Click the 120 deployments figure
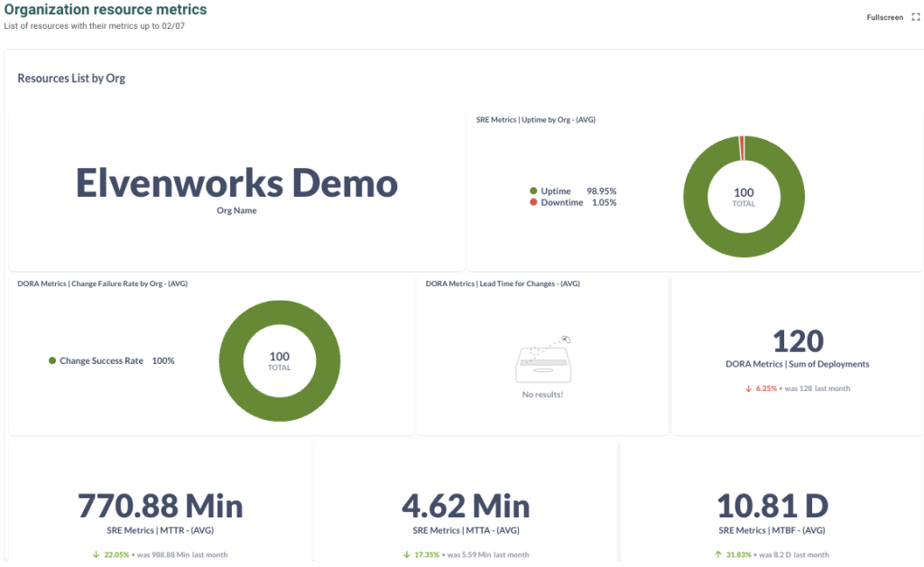 click(x=798, y=341)
